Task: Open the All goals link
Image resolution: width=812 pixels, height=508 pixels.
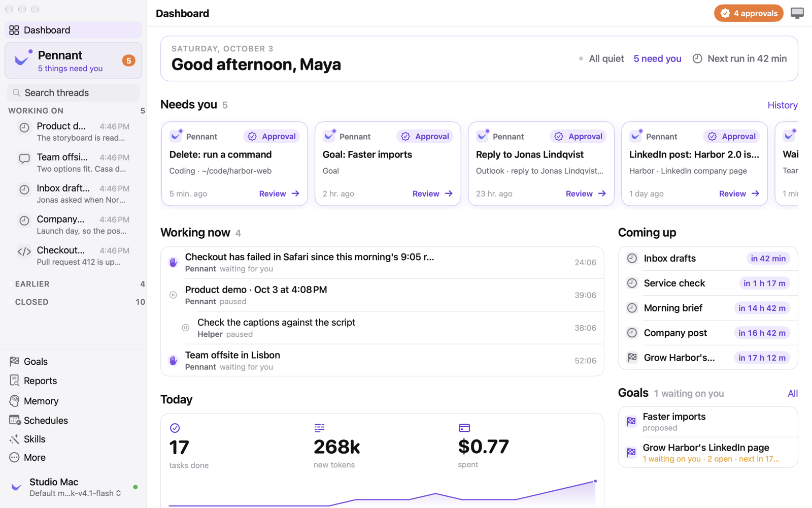Action: 793,393
